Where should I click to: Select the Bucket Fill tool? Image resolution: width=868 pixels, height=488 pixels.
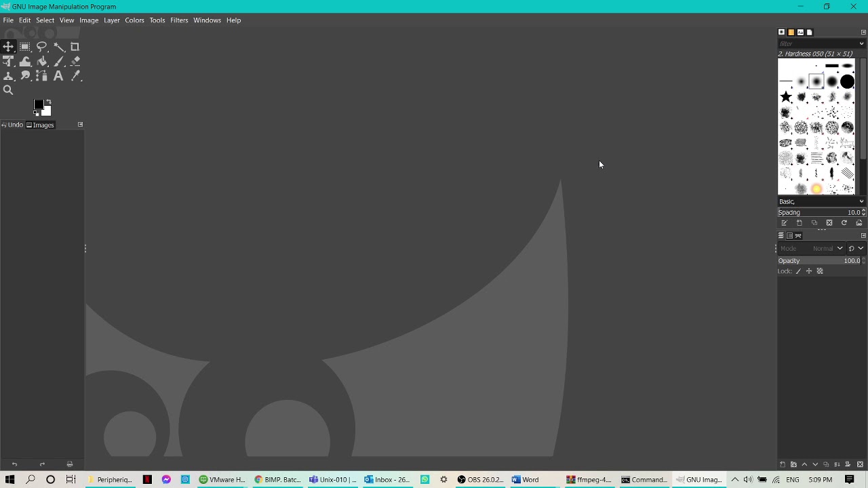click(x=42, y=62)
